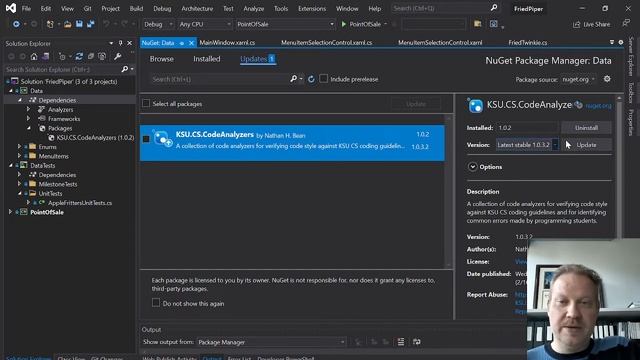This screenshot has width=640, height=360.
Task: Click Show All Files icon in Solution Explorer
Action: pyautogui.click(x=102, y=56)
